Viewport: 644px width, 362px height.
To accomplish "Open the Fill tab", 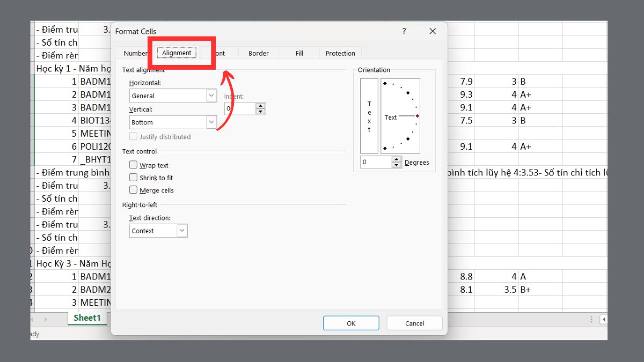I will tap(299, 53).
